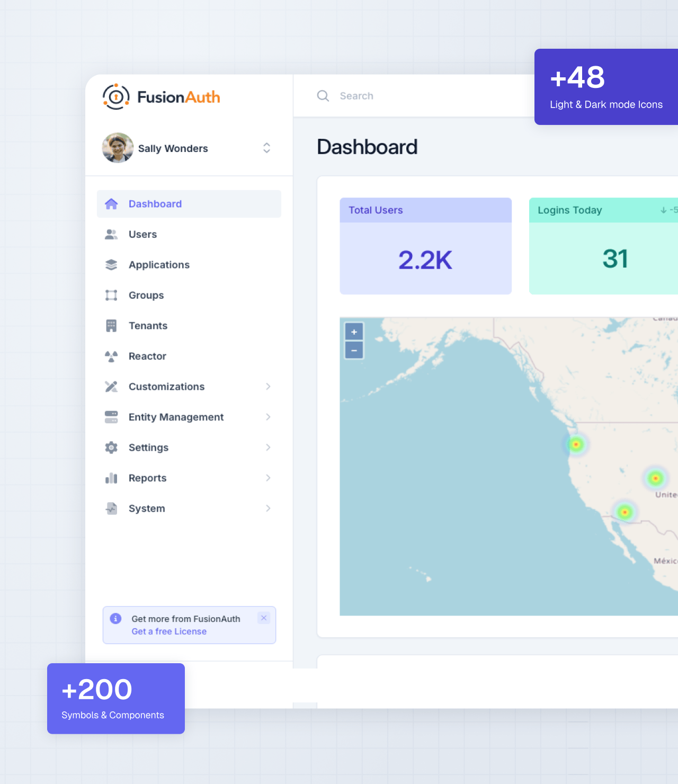Click the Users people icon
Screen dimensions: 678x784
[111, 234]
